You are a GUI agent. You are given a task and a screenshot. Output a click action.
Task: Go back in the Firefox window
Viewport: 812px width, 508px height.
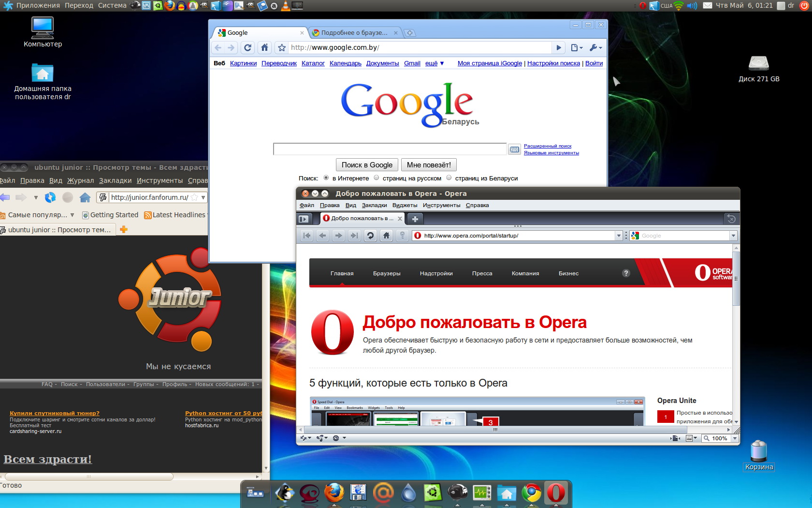[5, 197]
